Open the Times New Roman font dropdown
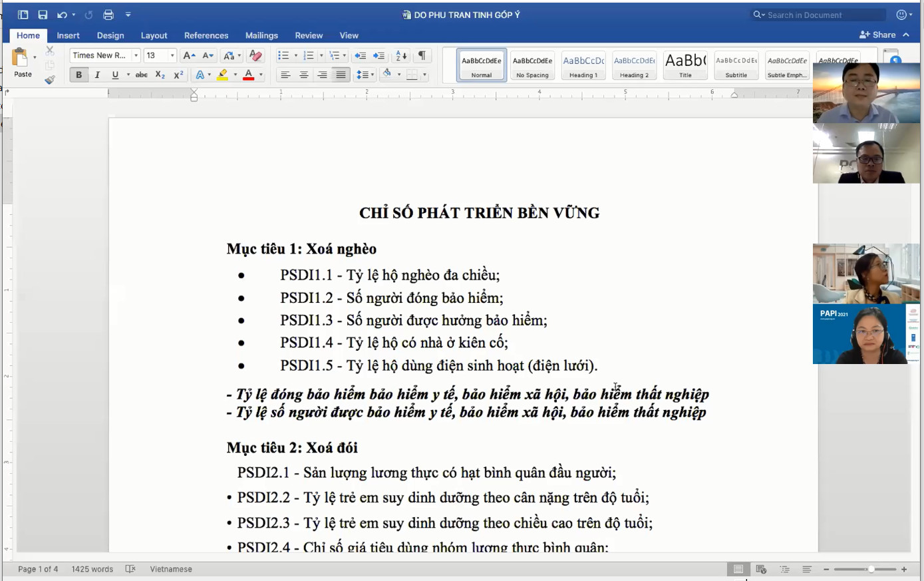The image size is (924, 581). point(136,56)
